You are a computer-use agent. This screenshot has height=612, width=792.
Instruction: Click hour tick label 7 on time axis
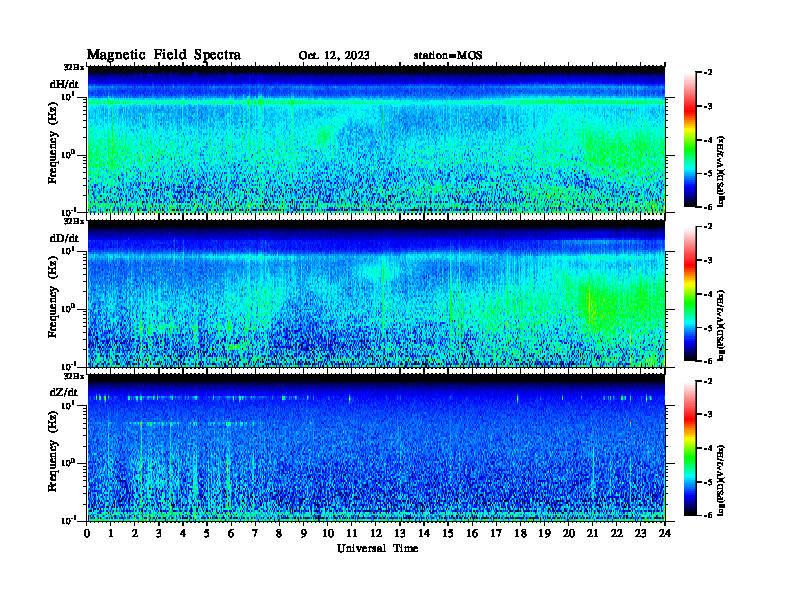(x=255, y=534)
